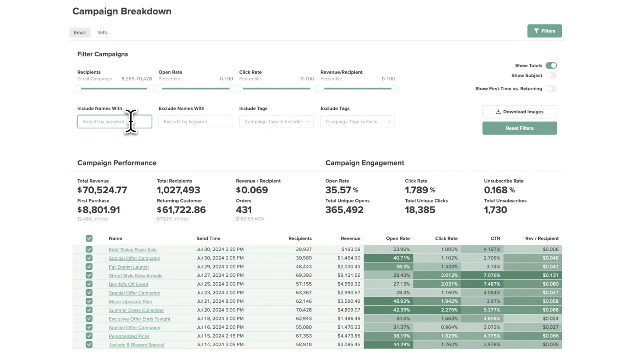The image size is (644, 362).
Task: Click the Returning Customer value $61,722.86
Action: click(181, 210)
